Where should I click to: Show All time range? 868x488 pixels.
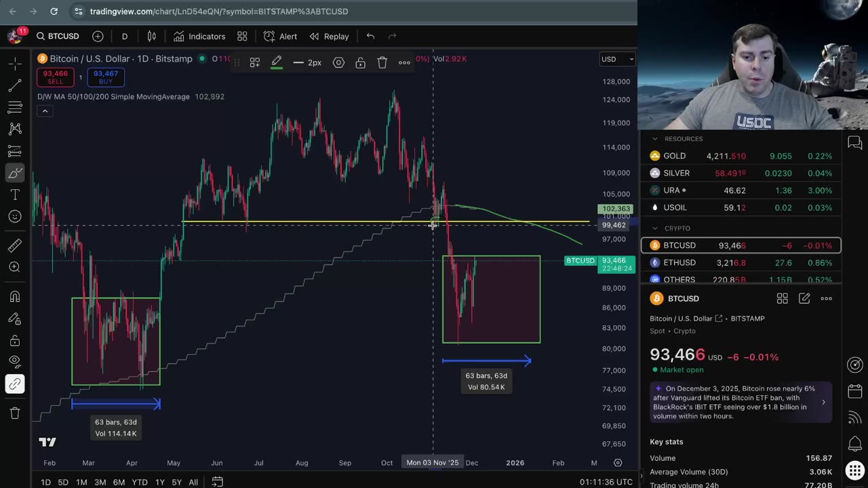point(193,482)
